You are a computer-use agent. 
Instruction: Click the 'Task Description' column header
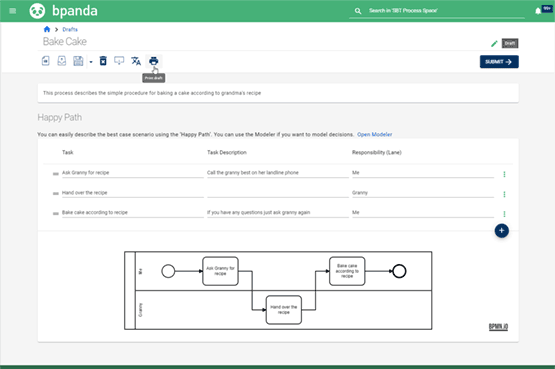click(x=227, y=152)
